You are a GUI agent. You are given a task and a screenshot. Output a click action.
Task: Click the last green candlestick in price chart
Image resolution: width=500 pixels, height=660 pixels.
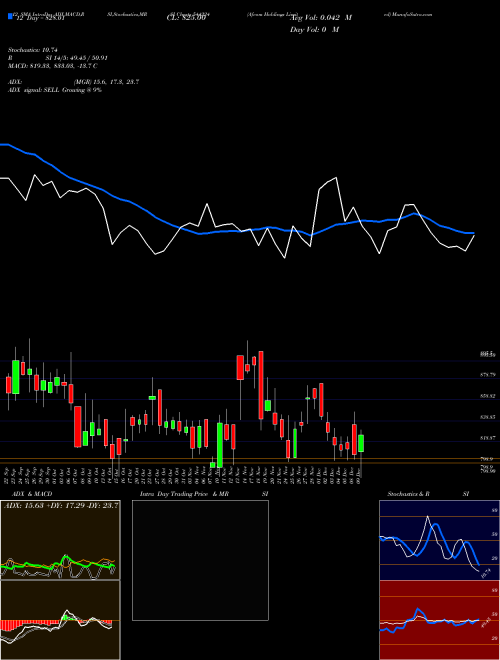(361, 443)
